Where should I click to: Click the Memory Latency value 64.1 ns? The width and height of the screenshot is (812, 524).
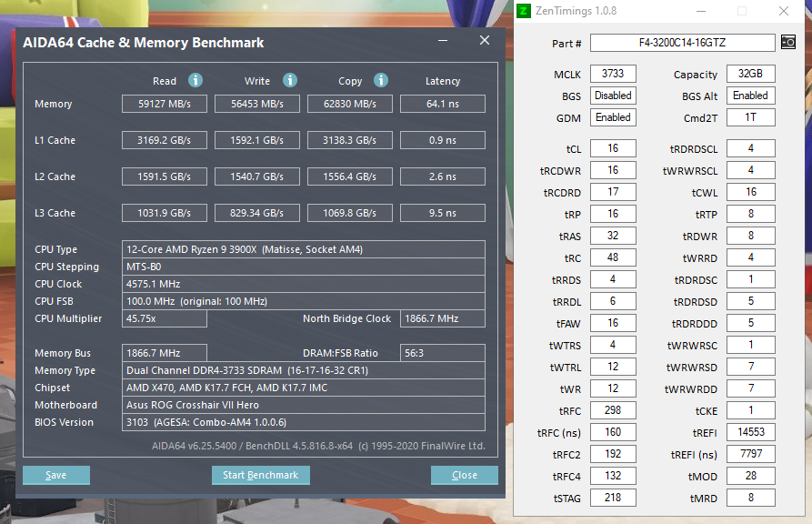tap(443, 104)
